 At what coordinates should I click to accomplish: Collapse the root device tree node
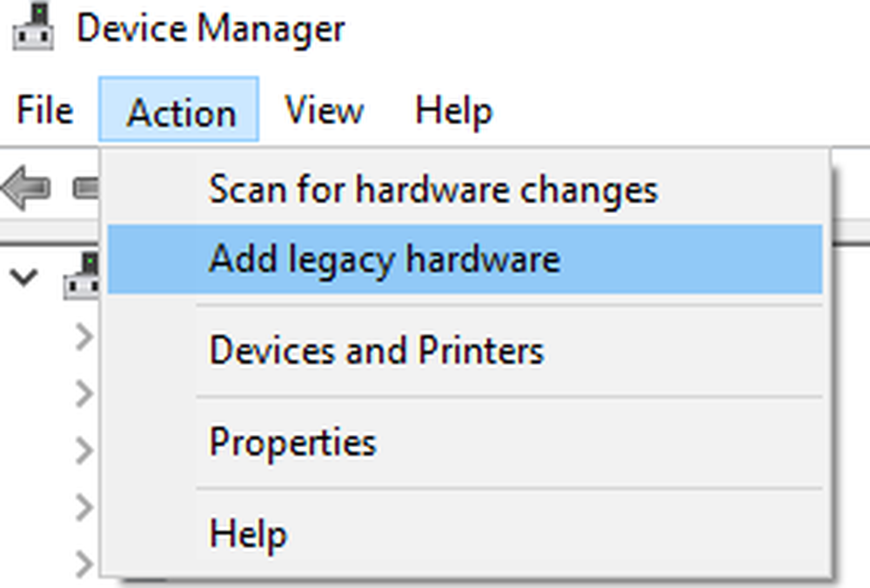click(x=27, y=277)
